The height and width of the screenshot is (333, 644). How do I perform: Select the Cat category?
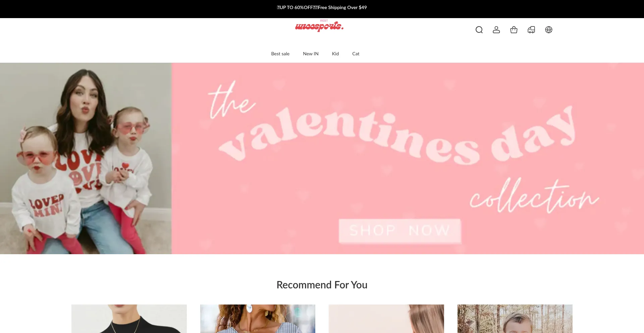click(356, 54)
